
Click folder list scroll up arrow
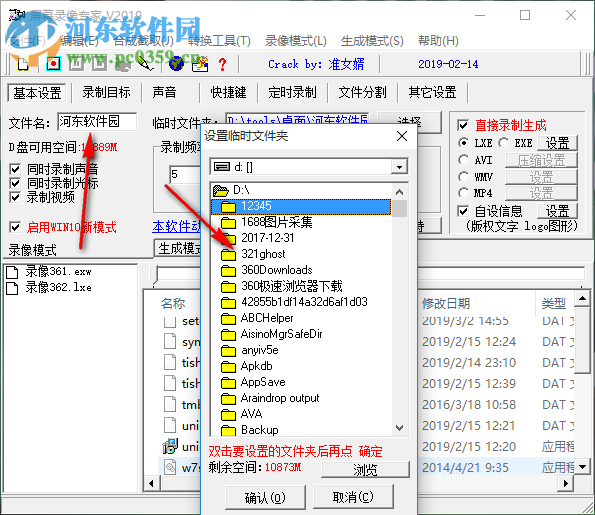pos(399,192)
